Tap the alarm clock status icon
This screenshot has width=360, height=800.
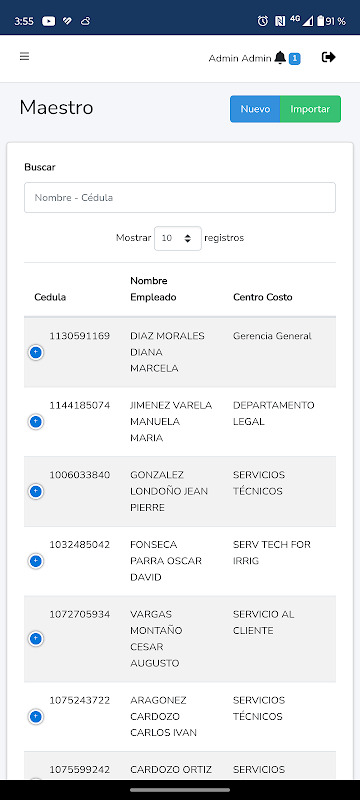point(263,21)
